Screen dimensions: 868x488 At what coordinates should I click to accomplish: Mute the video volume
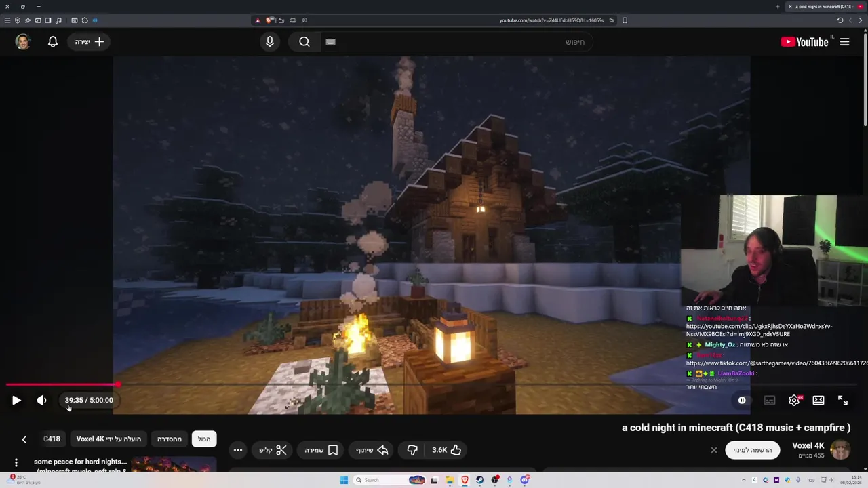(41, 401)
